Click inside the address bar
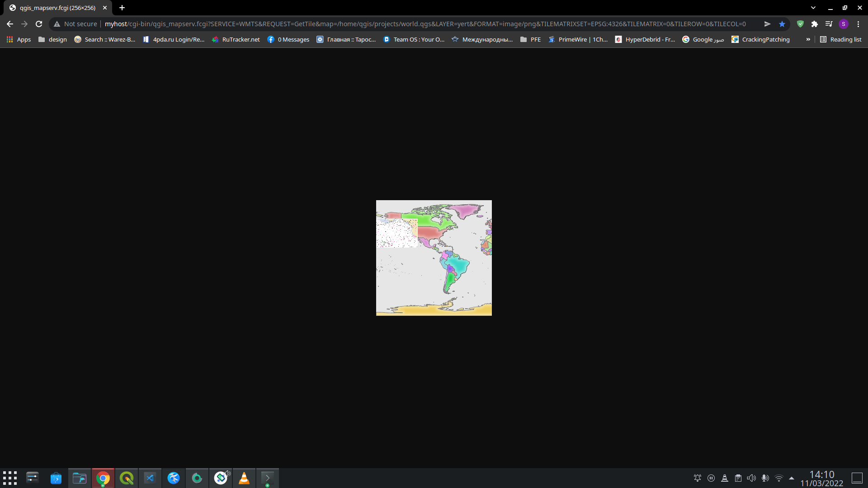 coord(407,24)
